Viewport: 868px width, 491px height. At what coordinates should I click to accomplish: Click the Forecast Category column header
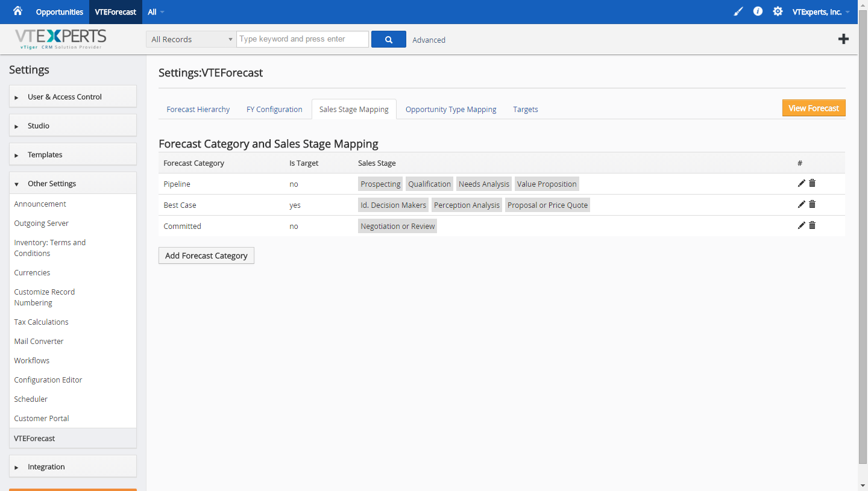pyautogui.click(x=194, y=163)
